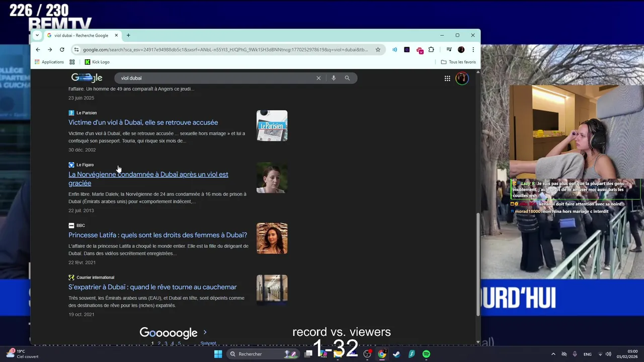
Task: Open the weather widget showing 19°C
Action: point(23,354)
